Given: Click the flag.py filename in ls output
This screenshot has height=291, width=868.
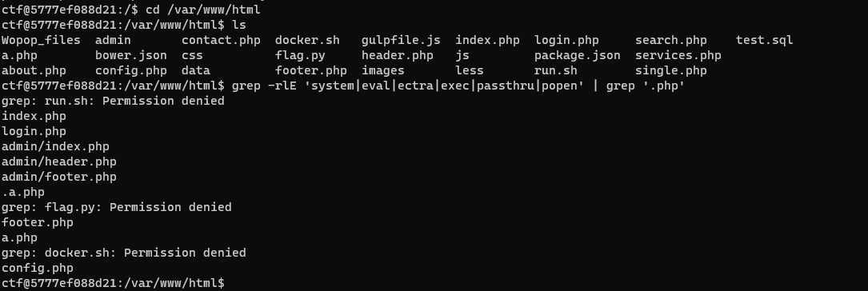Looking at the screenshot, I should click(x=300, y=55).
